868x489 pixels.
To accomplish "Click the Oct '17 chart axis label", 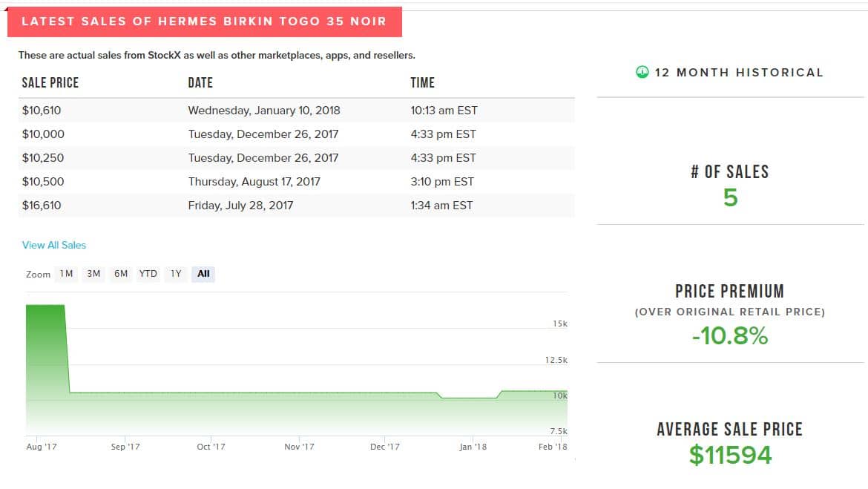I will (211, 447).
